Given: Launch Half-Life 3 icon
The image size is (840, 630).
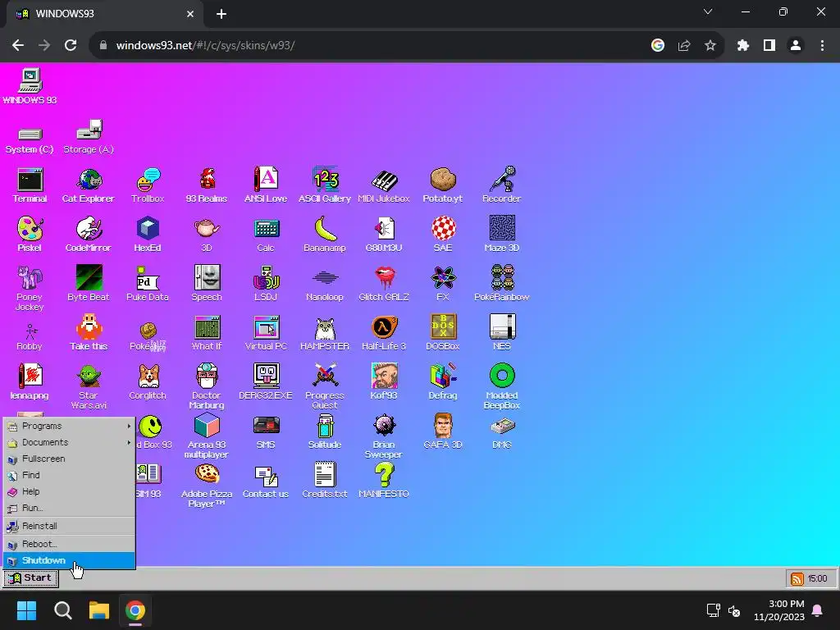Looking at the screenshot, I should [384, 333].
